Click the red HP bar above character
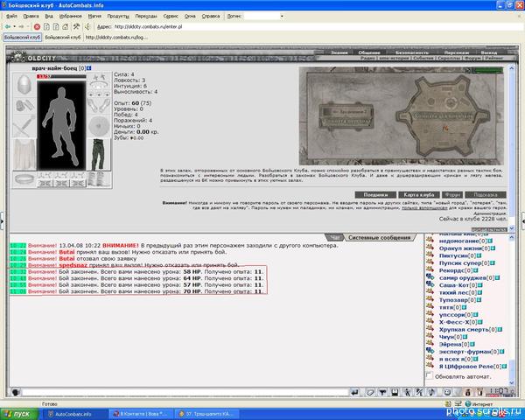Viewport: 525px width, 420px height. [x=61, y=76]
